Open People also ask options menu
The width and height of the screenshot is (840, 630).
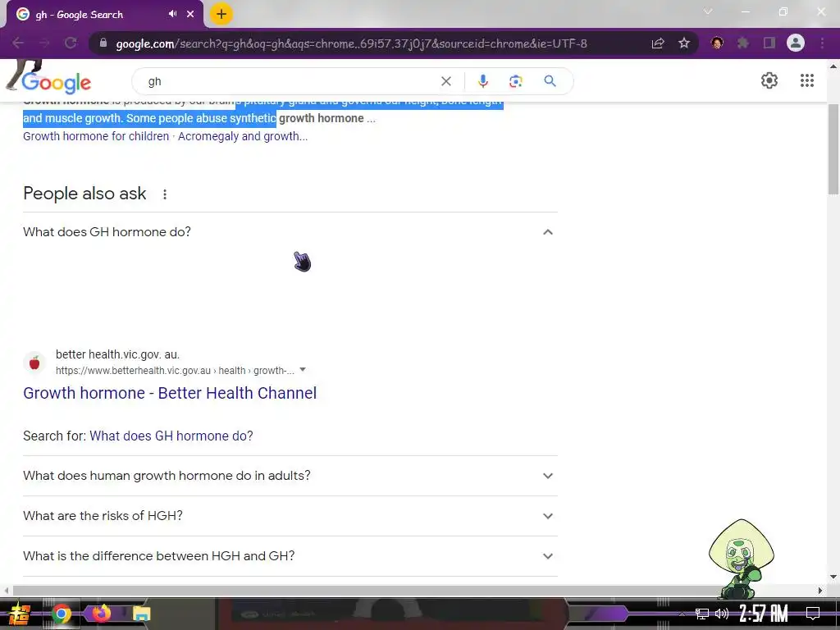pyautogui.click(x=165, y=194)
